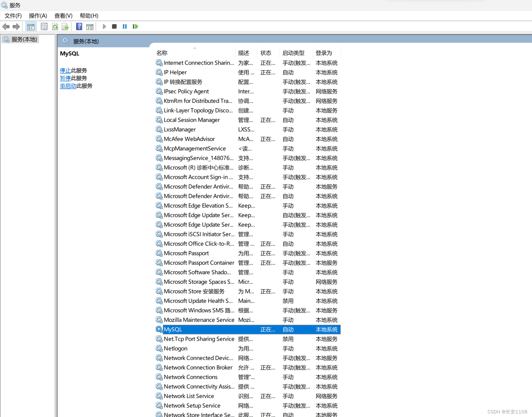This screenshot has width=532, height=417.
Task: Click the 停止 link to stop service
Action: click(65, 70)
